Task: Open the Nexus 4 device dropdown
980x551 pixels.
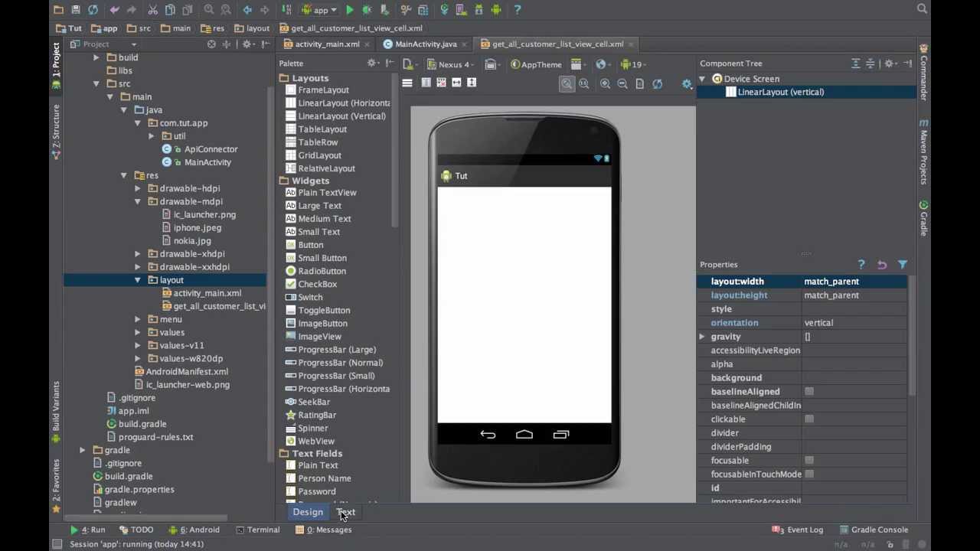Action: (x=450, y=64)
